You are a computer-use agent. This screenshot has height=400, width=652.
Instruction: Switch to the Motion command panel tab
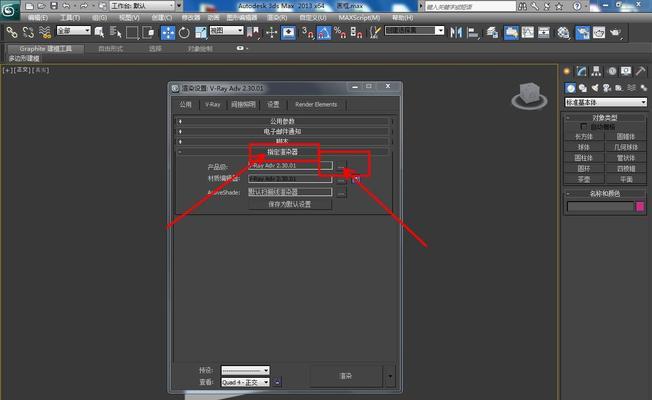click(x=612, y=72)
